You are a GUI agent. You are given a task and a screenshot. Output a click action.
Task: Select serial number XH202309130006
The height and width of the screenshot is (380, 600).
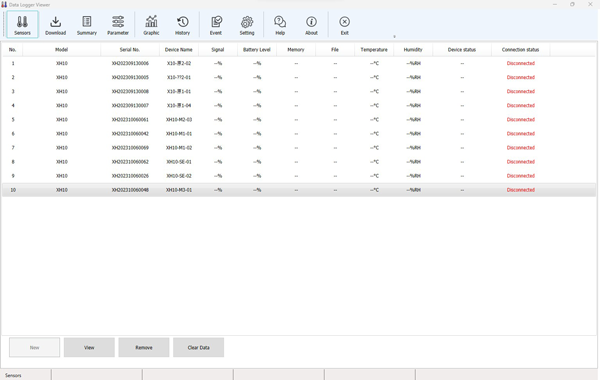tap(130, 63)
